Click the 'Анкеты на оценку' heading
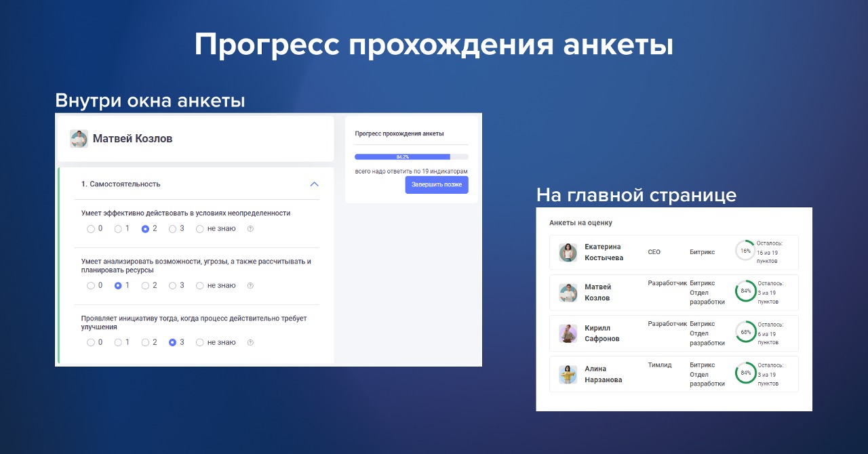Viewport: 868px width, 454px height. [x=581, y=223]
